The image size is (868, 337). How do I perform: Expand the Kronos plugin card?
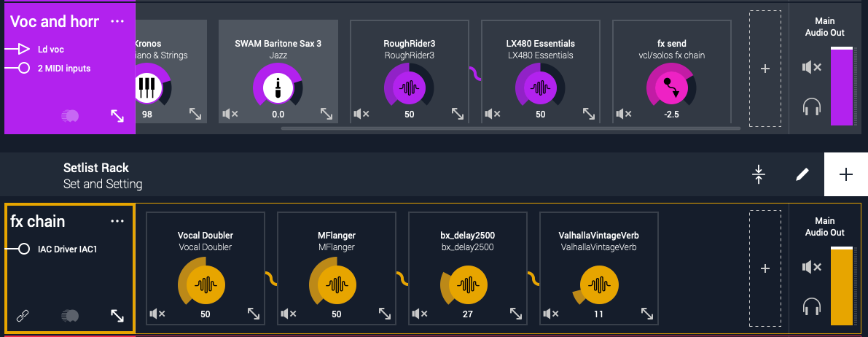coord(195,114)
